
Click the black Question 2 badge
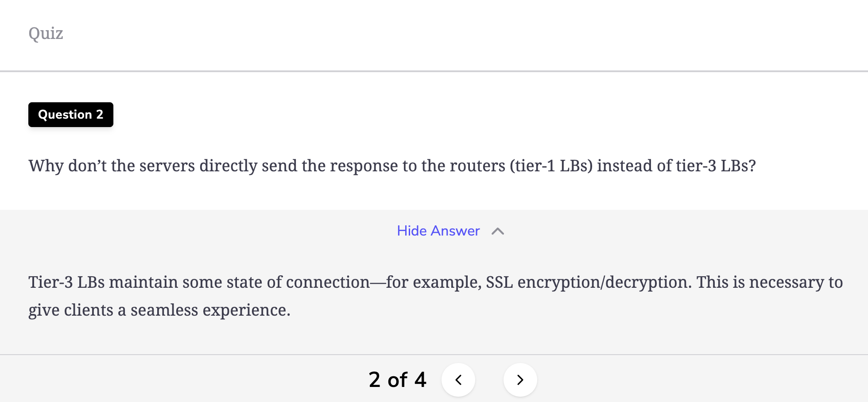click(x=71, y=115)
